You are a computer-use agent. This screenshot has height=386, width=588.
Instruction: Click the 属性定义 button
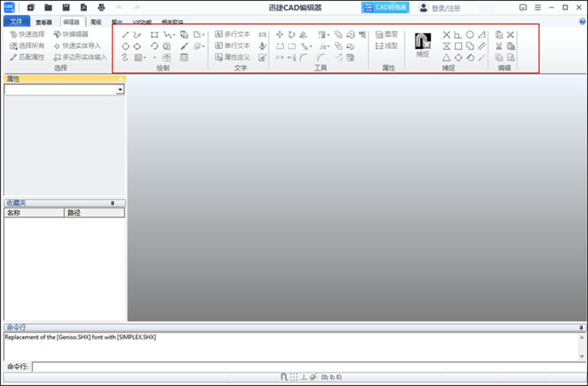pyautogui.click(x=232, y=57)
